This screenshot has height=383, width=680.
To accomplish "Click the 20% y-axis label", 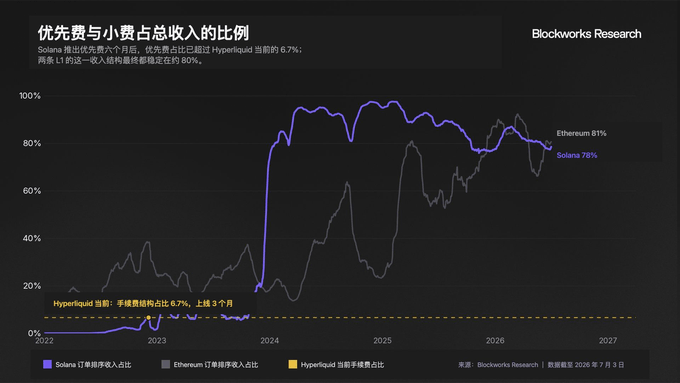I will (32, 286).
